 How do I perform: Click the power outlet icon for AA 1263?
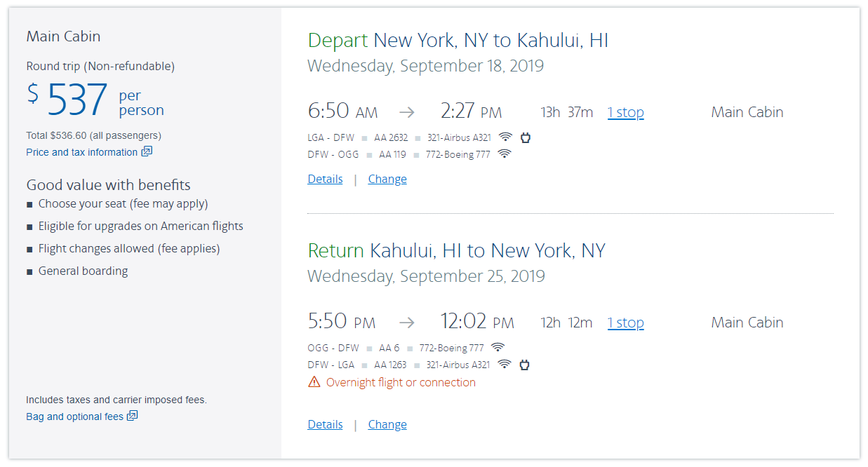coord(523,365)
